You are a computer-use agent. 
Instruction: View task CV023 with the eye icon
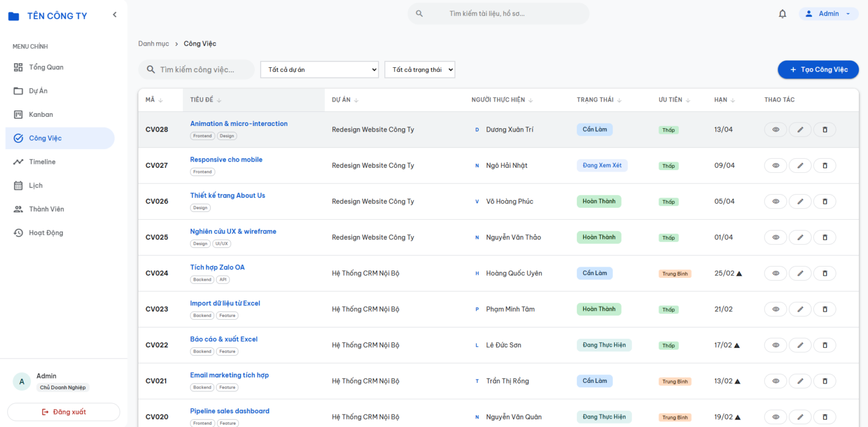[x=776, y=309]
